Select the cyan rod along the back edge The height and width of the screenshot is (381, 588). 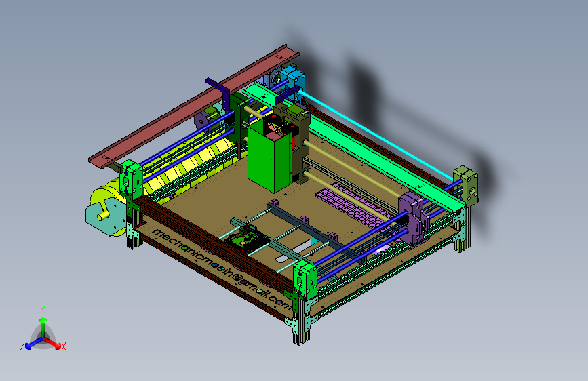(376, 134)
